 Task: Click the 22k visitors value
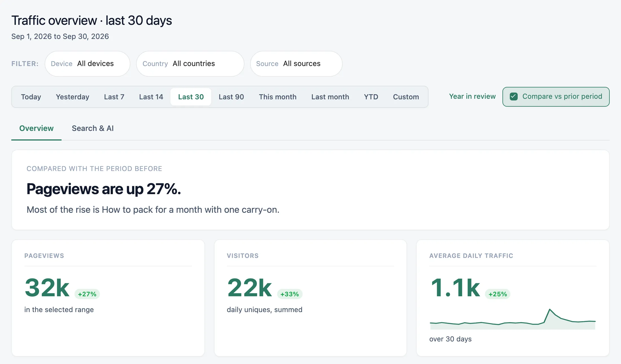(250, 288)
